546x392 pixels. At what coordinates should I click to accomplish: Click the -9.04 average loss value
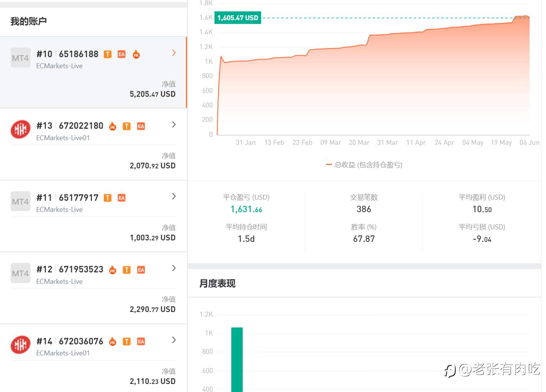click(x=482, y=239)
